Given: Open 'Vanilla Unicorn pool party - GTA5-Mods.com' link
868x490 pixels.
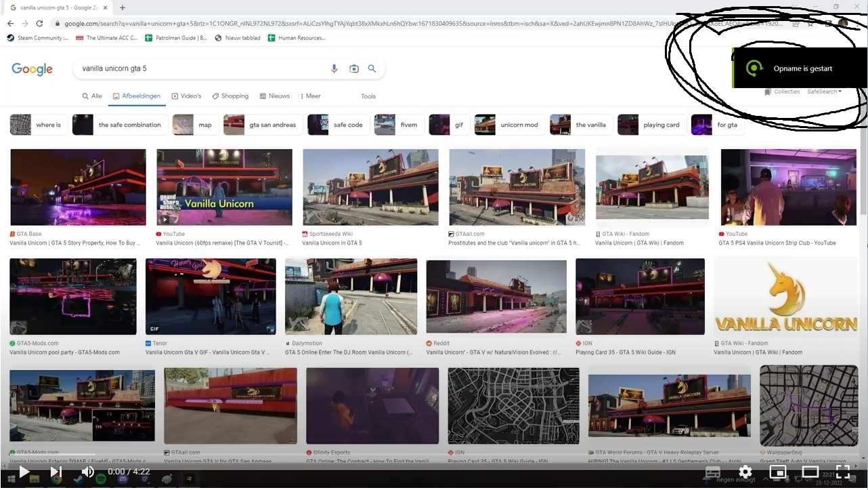Looking at the screenshot, I should tap(64, 352).
